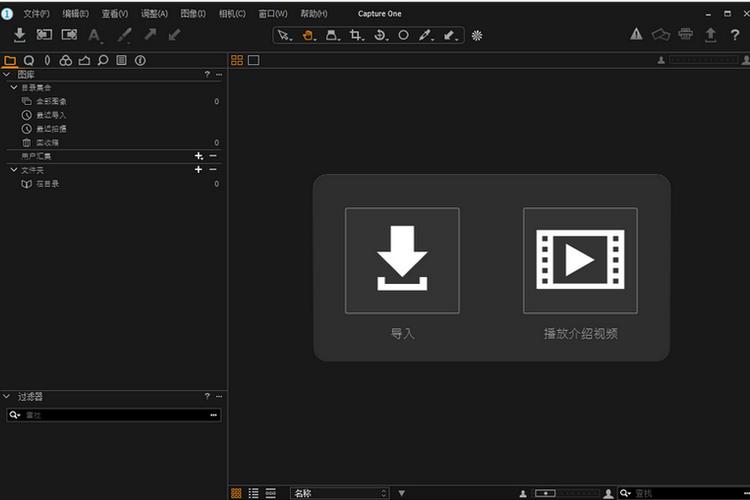Select the orange hand Pan tool
The width and height of the screenshot is (750, 500).
(x=309, y=35)
